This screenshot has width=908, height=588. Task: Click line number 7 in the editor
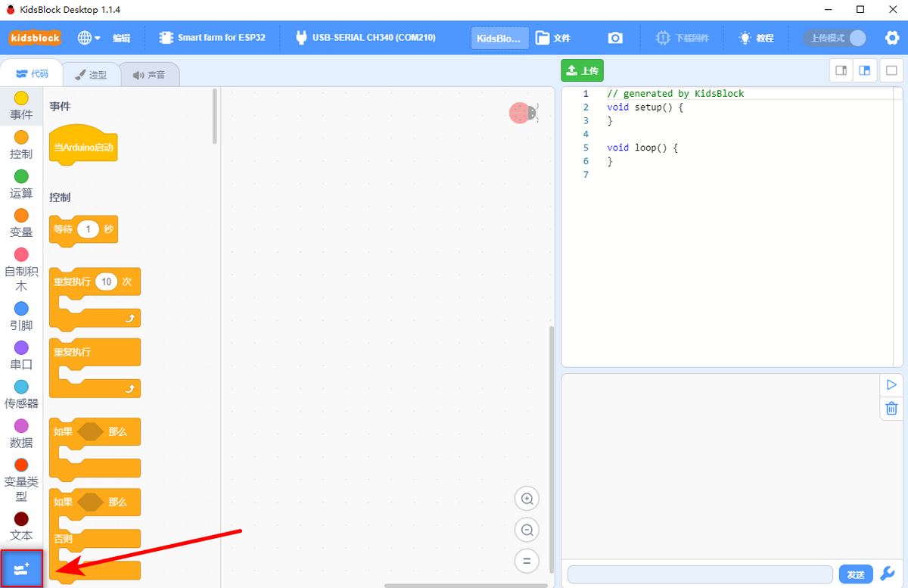(586, 175)
